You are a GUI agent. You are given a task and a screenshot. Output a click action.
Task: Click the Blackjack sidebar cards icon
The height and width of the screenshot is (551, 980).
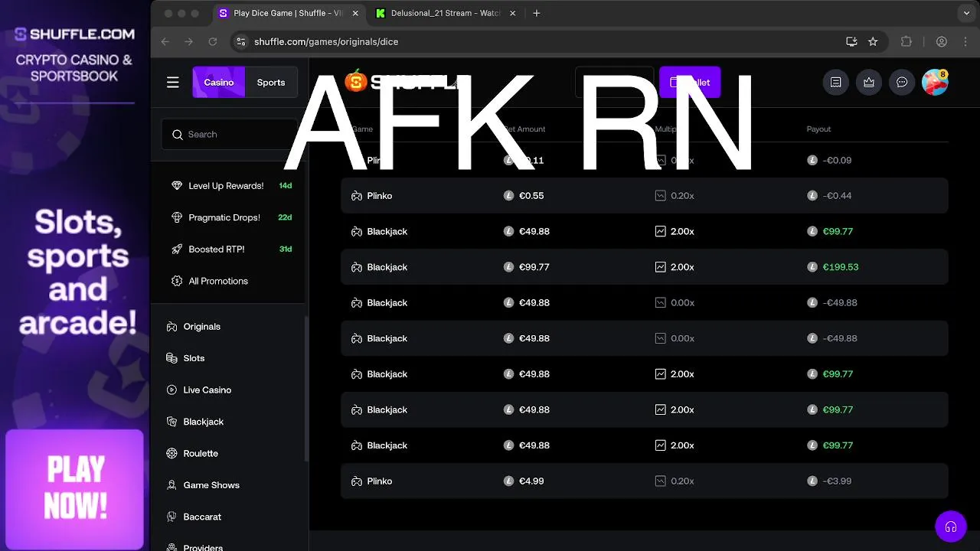[172, 422]
